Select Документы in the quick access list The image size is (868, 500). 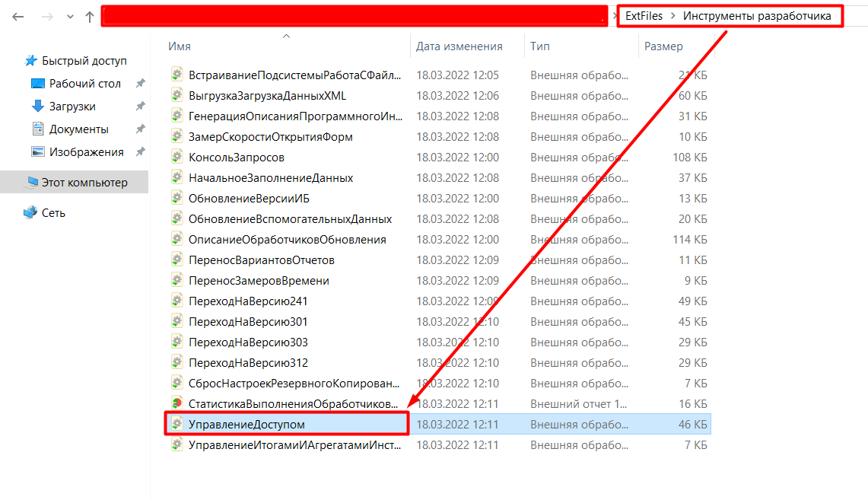[x=78, y=129]
